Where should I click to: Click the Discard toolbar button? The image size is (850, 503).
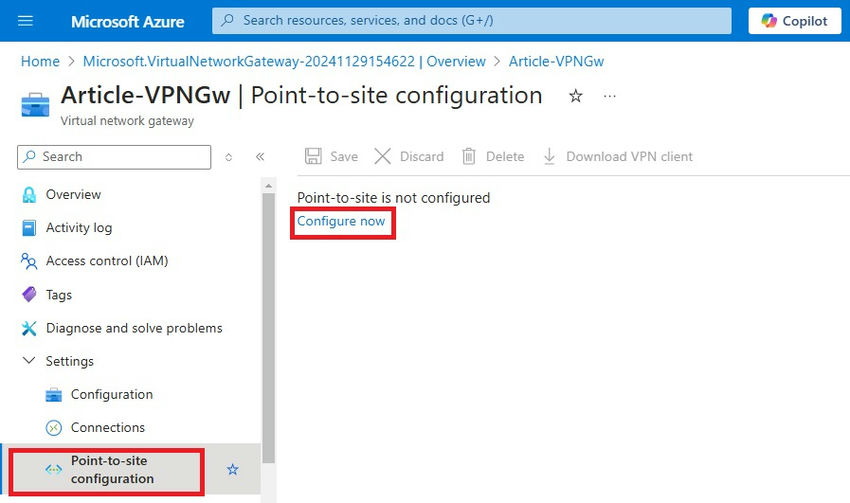409,157
